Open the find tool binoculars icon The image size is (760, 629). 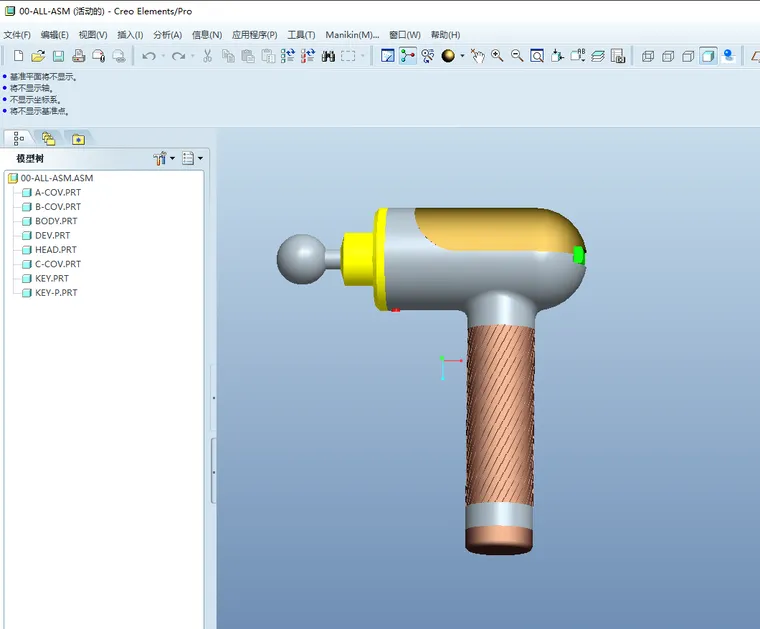328,56
